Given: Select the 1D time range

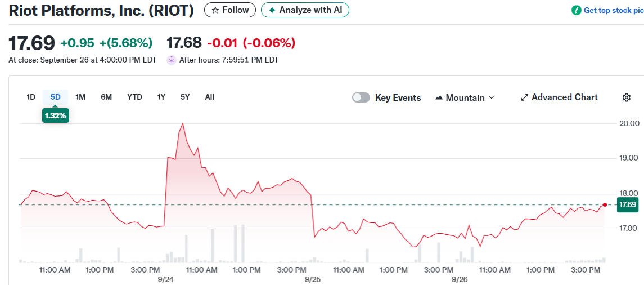Looking at the screenshot, I should [31, 97].
